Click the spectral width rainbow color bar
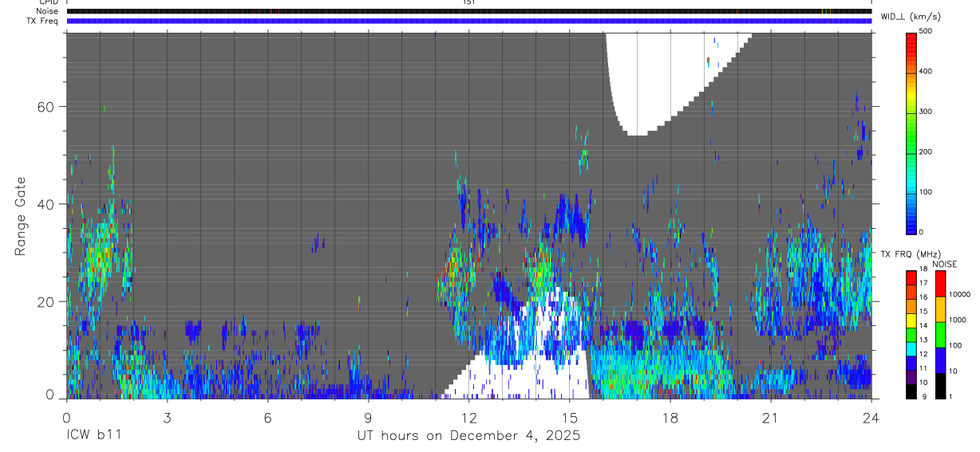Viewport: 980px width, 452px height. click(912, 132)
